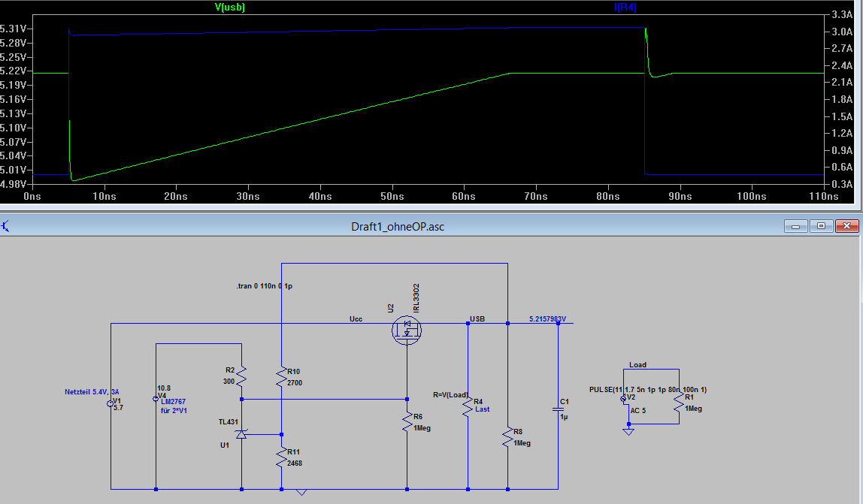Viewport: 863px width, 504px height.
Task: Click the 1Meg value of R1
Action: click(693, 409)
